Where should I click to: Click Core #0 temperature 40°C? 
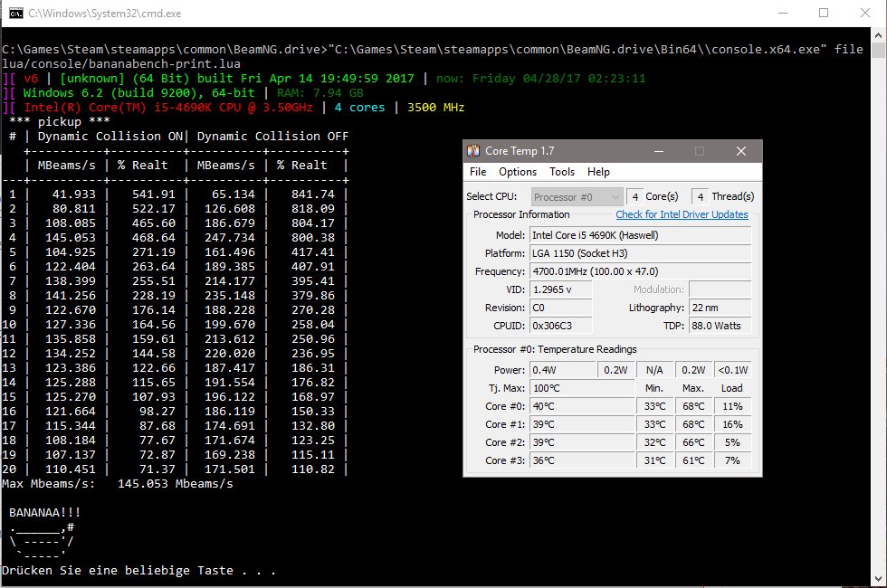[581, 406]
